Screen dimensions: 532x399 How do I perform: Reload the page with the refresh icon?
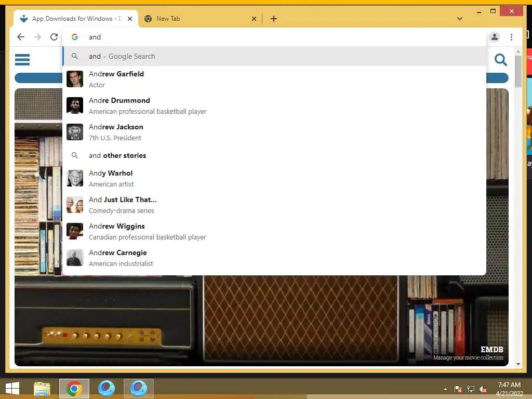[54, 37]
